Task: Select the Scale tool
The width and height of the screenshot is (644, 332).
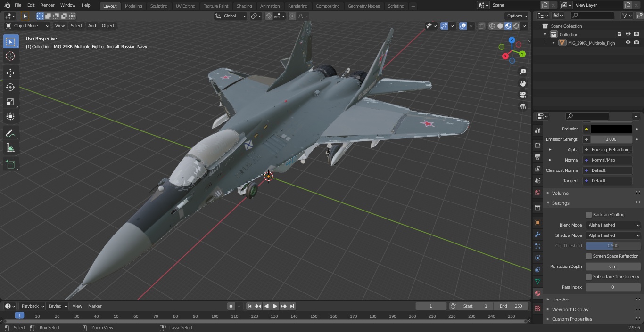Action: [10, 102]
